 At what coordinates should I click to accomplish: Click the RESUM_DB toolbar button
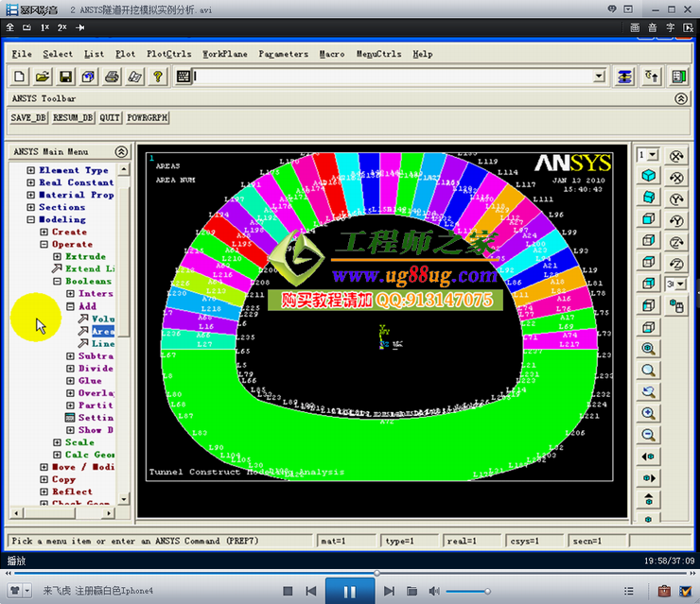pos(73,118)
